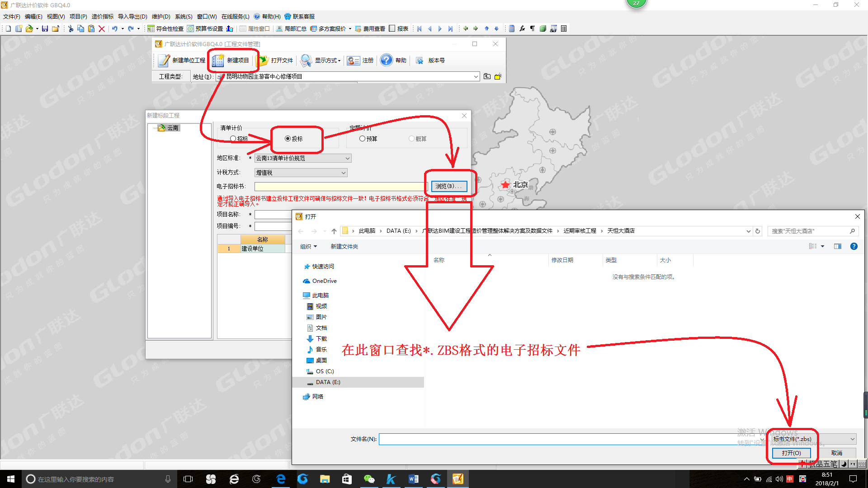Toggle the 报表 checkbox in toolbar
868x488 pixels.
(x=392, y=28)
